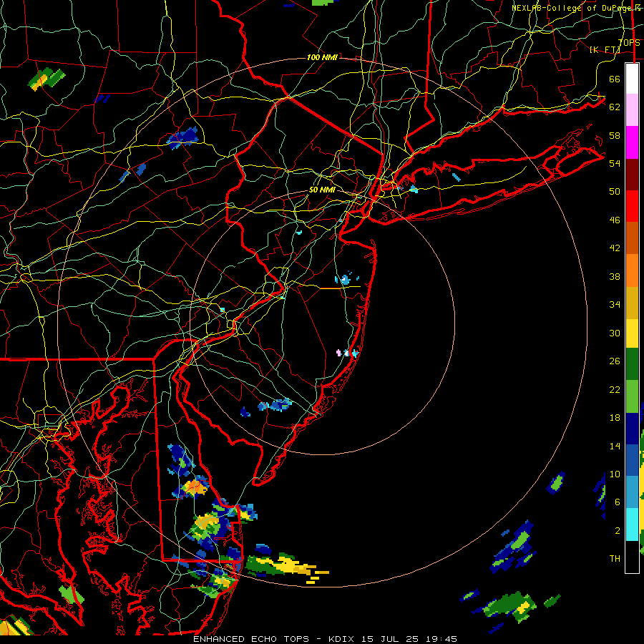This screenshot has height=644, width=644.
Task: Click the "30" scale value
Action: click(615, 333)
